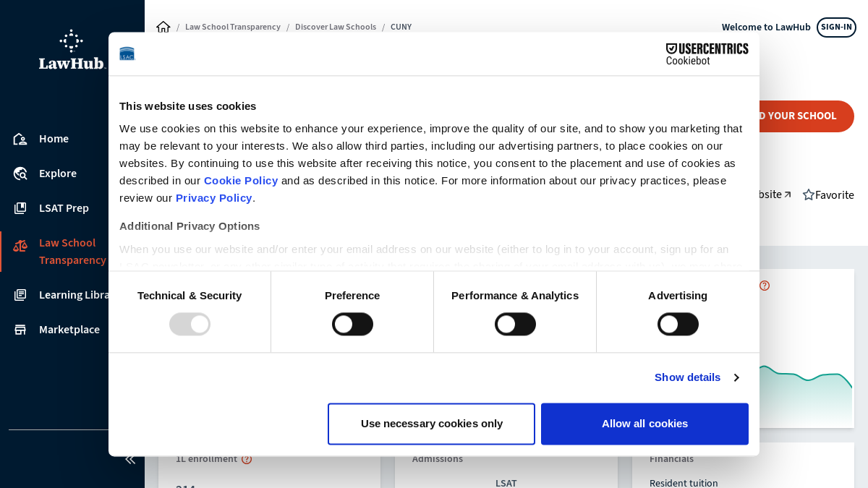Click the Favorite star icon
The height and width of the screenshot is (488, 868).
coord(809,194)
